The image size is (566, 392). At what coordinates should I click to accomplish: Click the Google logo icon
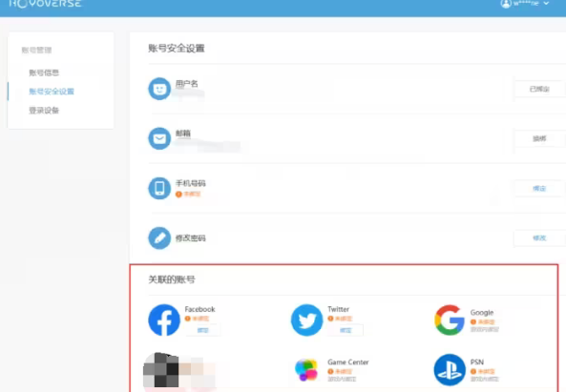click(450, 320)
